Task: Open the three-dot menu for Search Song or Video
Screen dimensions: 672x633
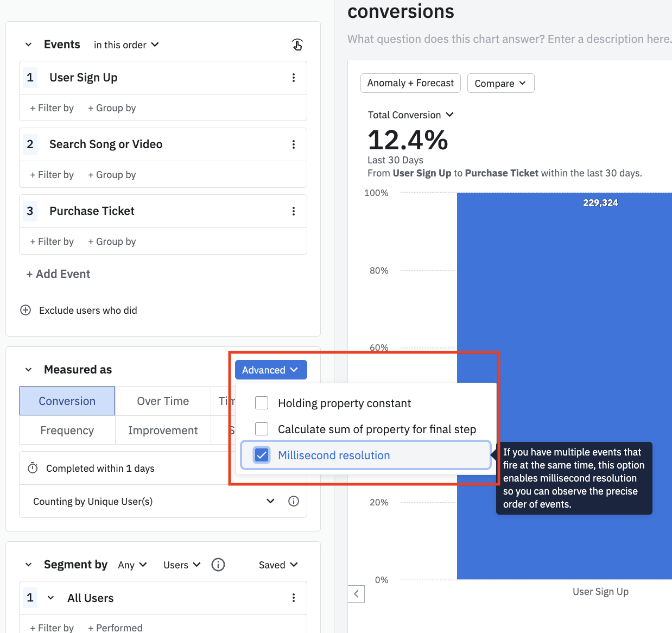Action: coord(294,144)
